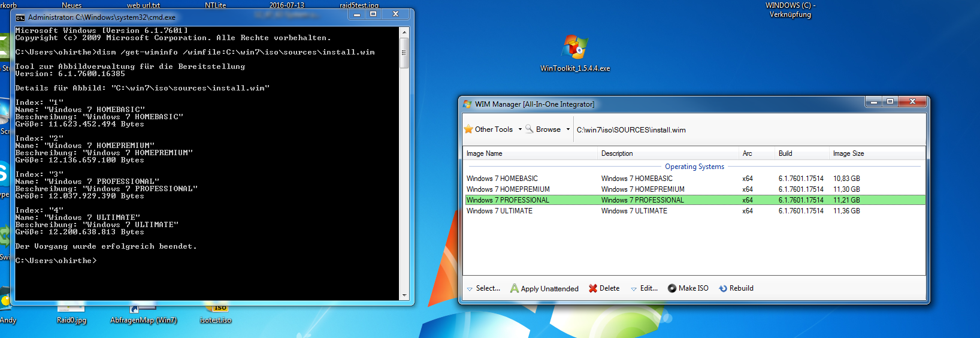
Task: Select the Raid0.jpg desktop file
Action: [71, 314]
